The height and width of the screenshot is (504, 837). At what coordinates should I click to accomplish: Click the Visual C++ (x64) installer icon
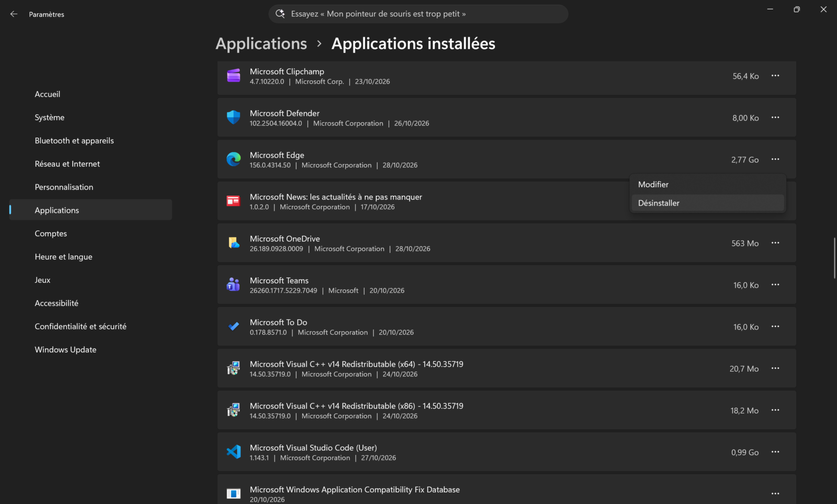[x=233, y=369]
